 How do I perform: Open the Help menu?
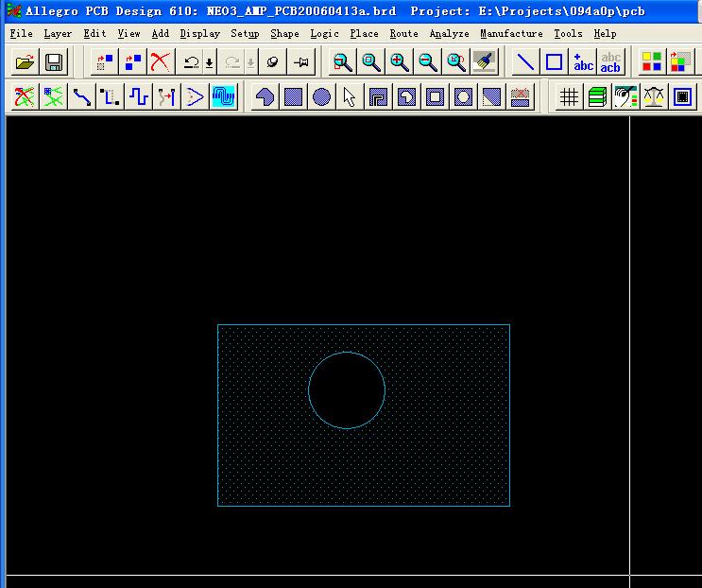(605, 34)
